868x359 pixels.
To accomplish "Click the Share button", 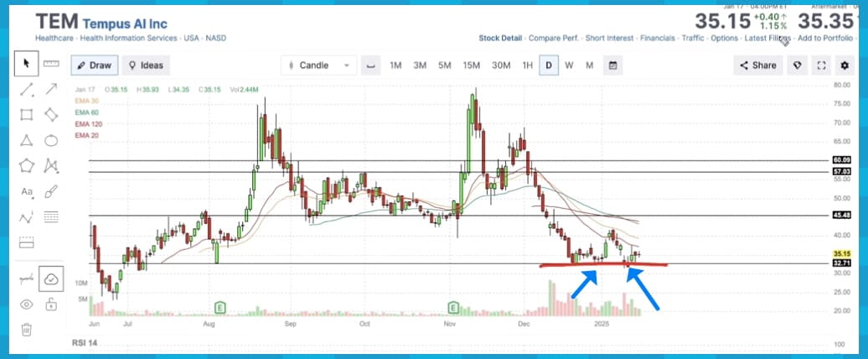I will [x=758, y=65].
